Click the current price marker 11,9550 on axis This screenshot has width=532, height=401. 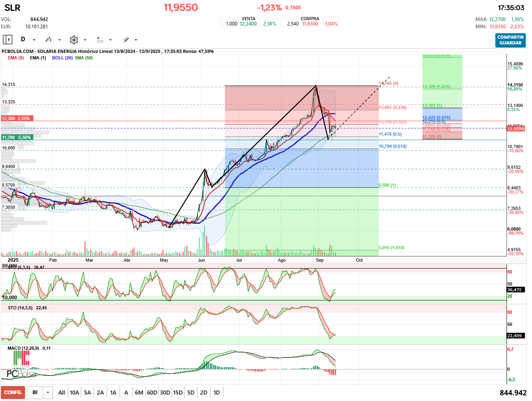516,128
